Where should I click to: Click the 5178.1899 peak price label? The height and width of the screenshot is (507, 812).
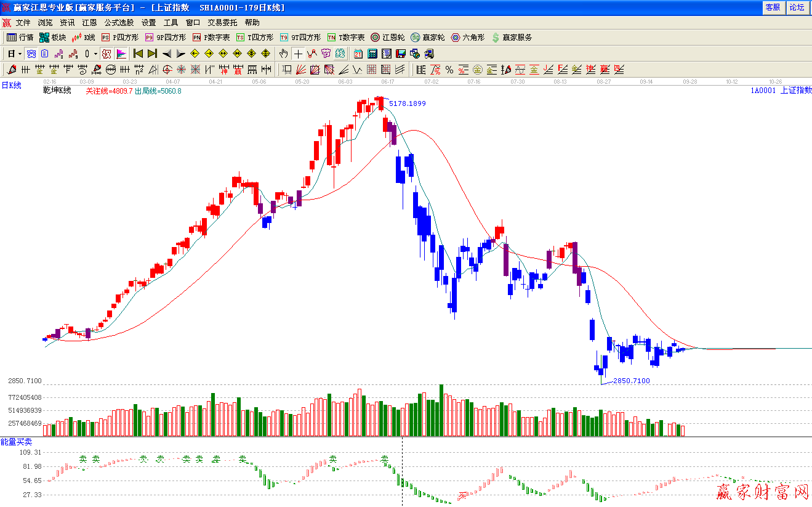407,103
